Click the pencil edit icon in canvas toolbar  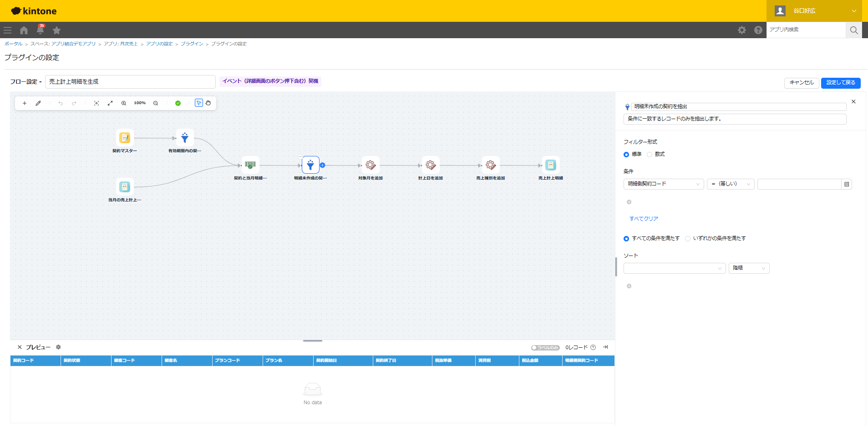click(38, 103)
